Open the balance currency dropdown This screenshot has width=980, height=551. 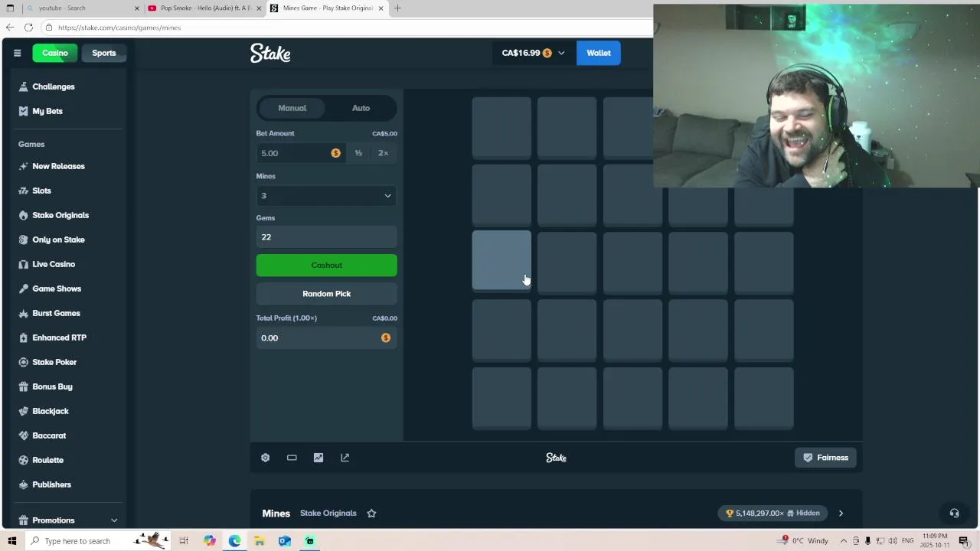[533, 53]
